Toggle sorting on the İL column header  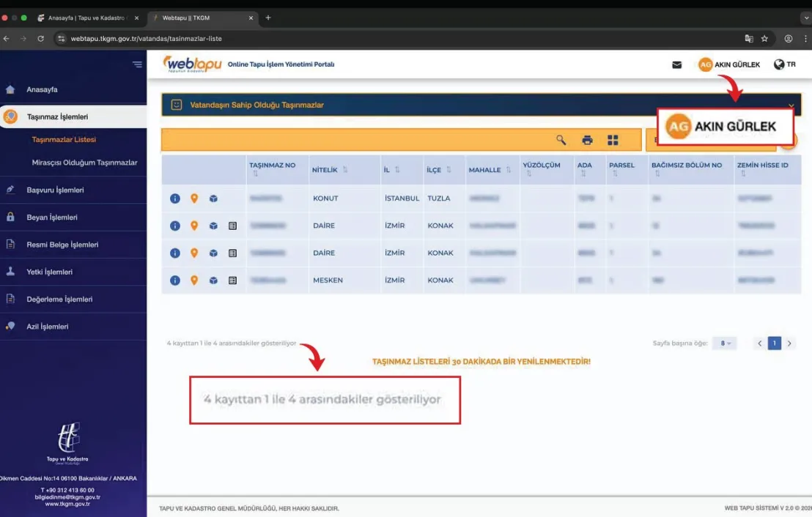click(x=395, y=168)
